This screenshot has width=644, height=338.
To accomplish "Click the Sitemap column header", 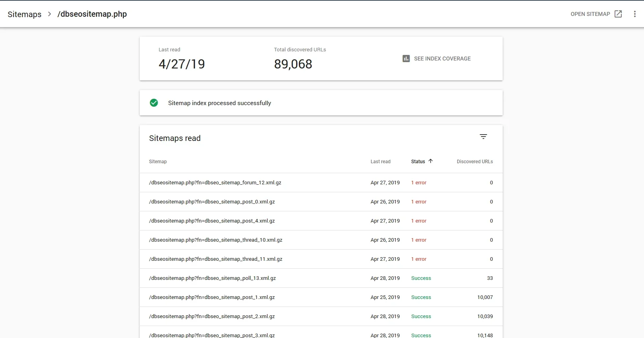I will click(158, 162).
